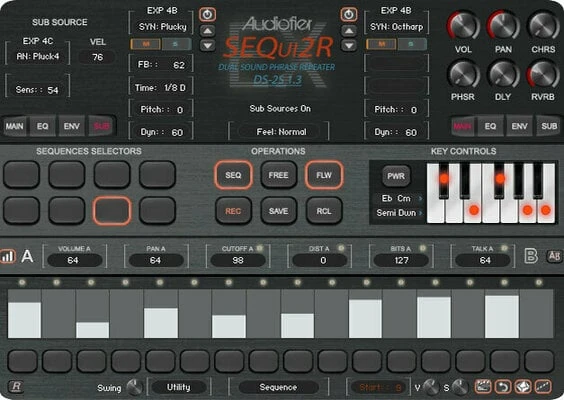Click the down arrow next to SYN: Octharp

coord(349,45)
